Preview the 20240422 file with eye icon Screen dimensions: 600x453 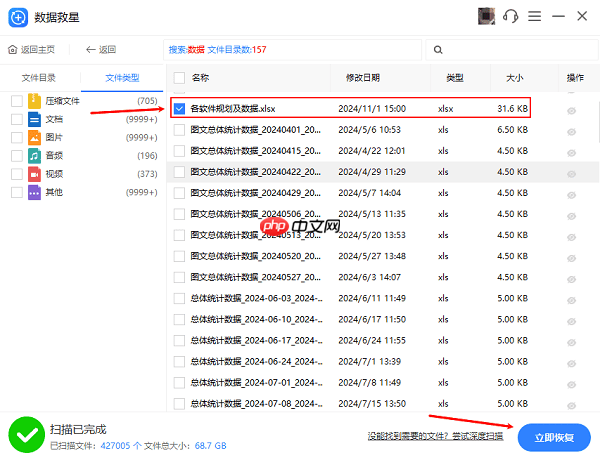571,174
